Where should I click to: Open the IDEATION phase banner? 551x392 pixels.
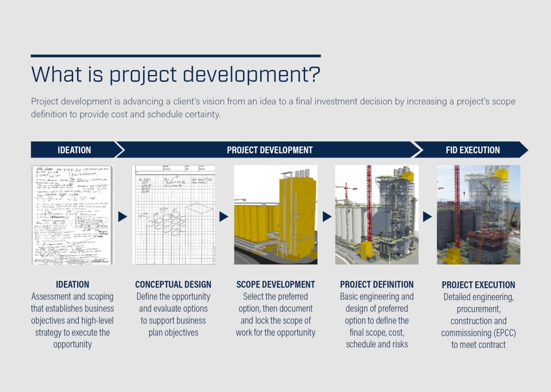(74, 150)
